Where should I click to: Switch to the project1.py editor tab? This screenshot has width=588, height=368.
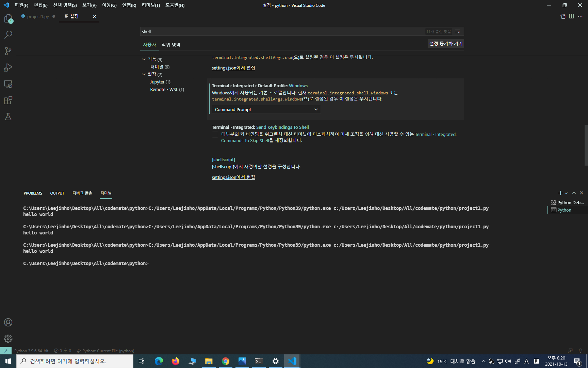[38, 16]
